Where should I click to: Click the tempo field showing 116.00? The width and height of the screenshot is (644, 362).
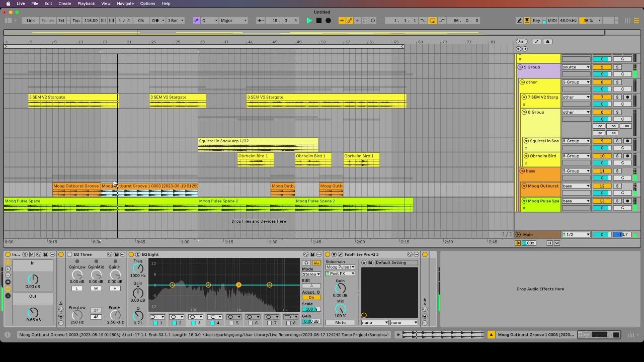[x=91, y=21]
